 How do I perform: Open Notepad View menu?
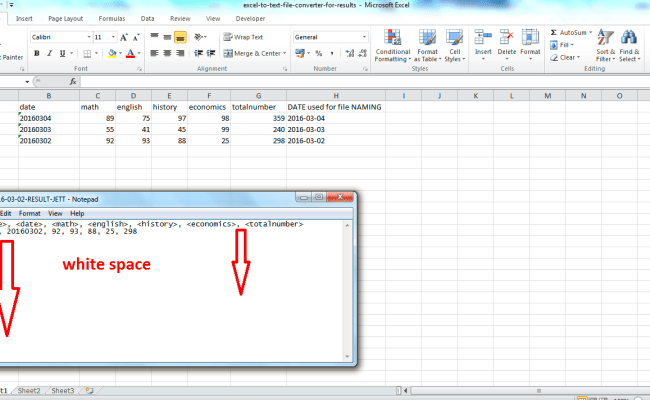pyautogui.click(x=55, y=213)
